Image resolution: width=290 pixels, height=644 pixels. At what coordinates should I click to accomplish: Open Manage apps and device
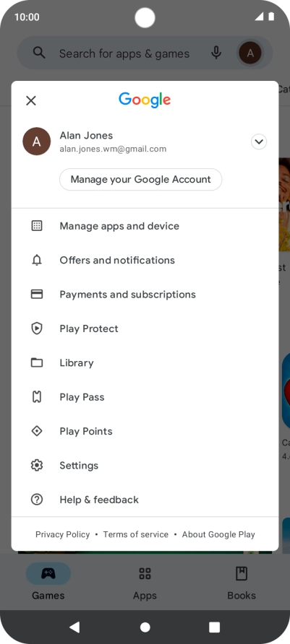point(145,226)
